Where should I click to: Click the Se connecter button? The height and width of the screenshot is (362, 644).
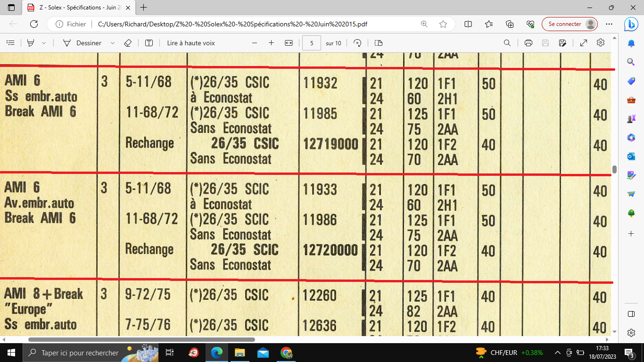tap(570, 24)
